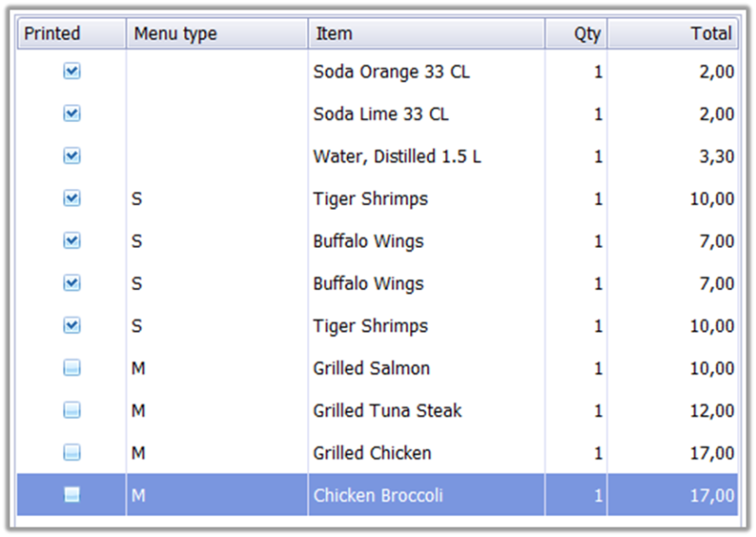Uncheck Printed box for Soda Orange 33 CL

coord(72,72)
